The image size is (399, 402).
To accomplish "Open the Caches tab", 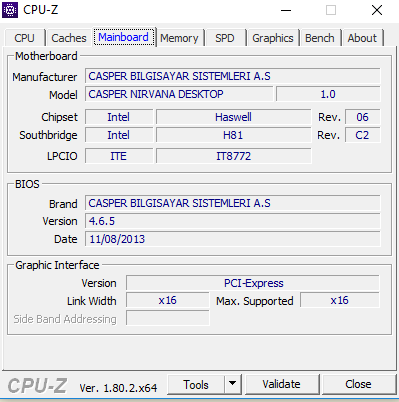I will (x=69, y=38).
